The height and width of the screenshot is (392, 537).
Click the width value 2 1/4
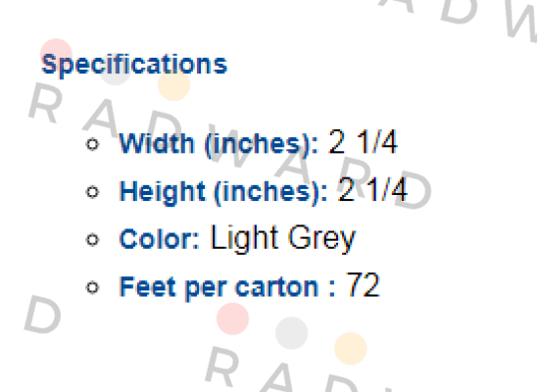point(363,142)
